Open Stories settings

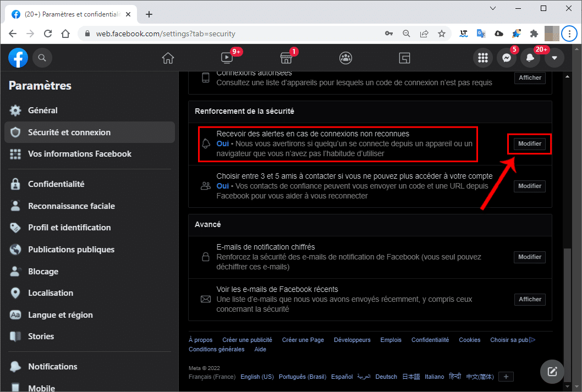90,336
